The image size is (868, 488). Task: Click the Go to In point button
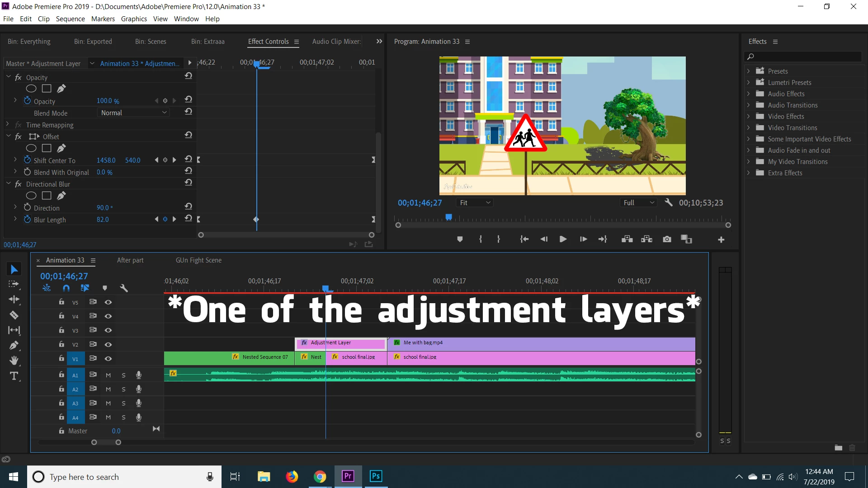coord(524,239)
